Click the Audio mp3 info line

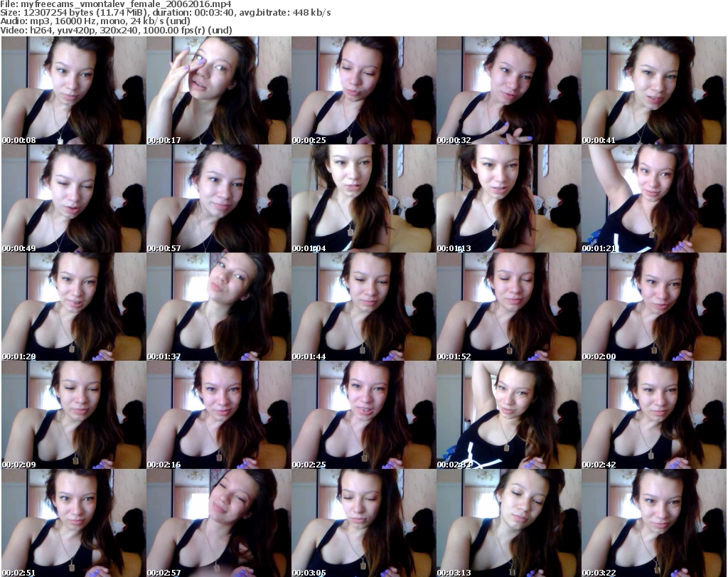[95, 21]
